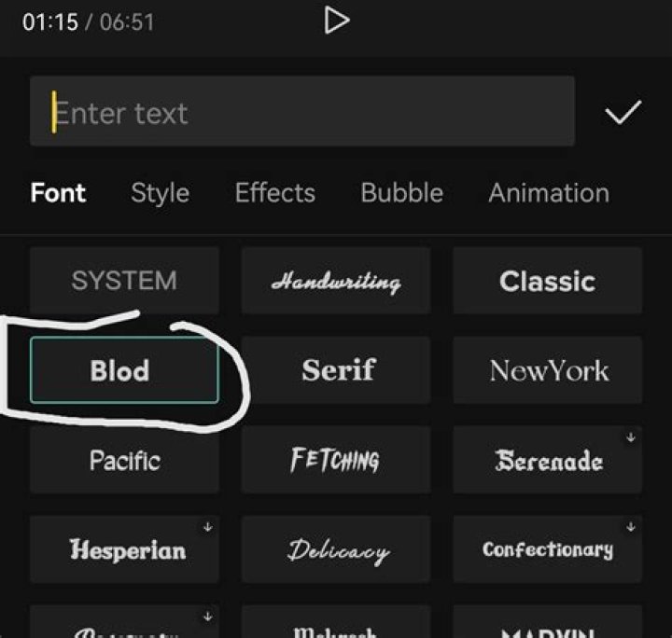This screenshot has height=638, width=672.
Task: Pick the Classic font
Action: click(547, 281)
